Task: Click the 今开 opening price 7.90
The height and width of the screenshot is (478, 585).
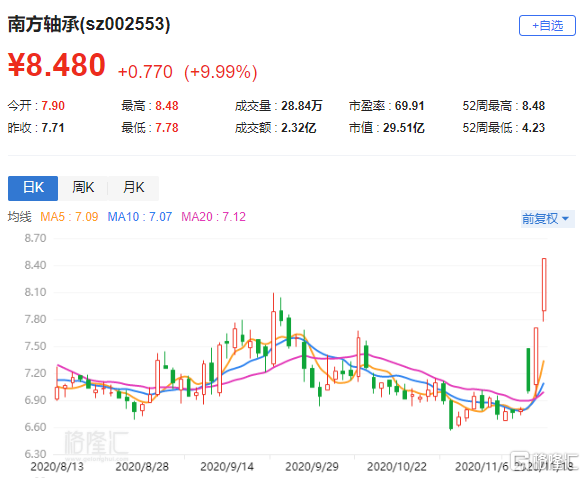Action: click(53, 106)
